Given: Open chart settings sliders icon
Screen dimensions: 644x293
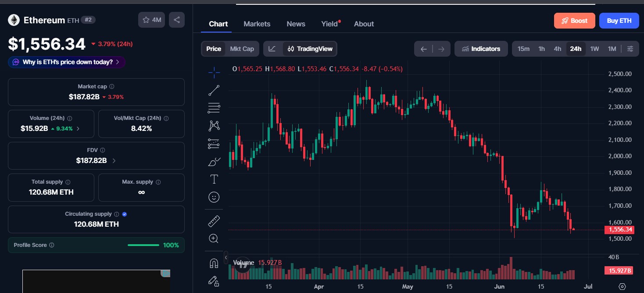Looking at the screenshot, I should click(630, 49).
